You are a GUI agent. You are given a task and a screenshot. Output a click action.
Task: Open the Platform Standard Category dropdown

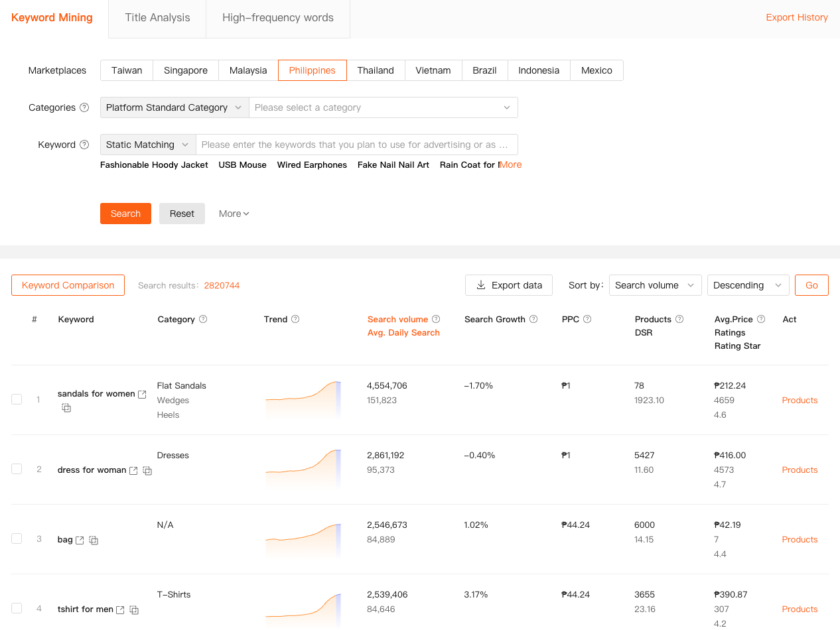(175, 107)
